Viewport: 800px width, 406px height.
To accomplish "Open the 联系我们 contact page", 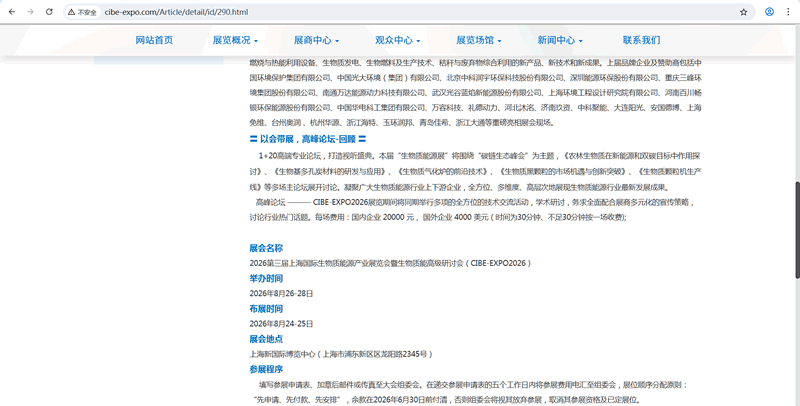I will (641, 40).
